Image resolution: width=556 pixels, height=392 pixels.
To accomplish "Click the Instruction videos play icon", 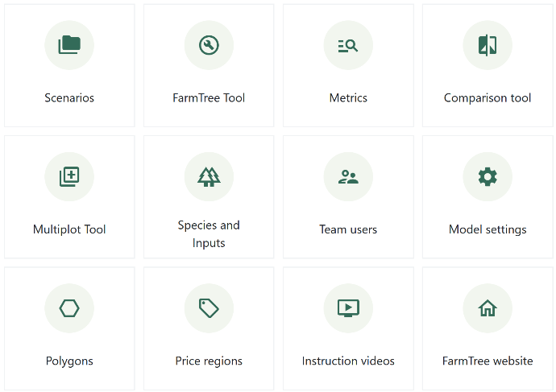I will 348,307.
